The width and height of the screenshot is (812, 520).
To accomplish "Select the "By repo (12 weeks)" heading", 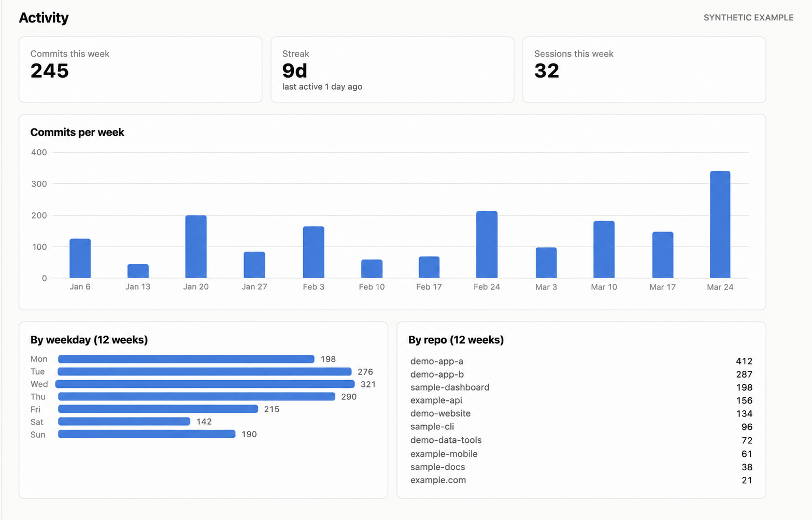I will pyautogui.click(x=456, y=340).
